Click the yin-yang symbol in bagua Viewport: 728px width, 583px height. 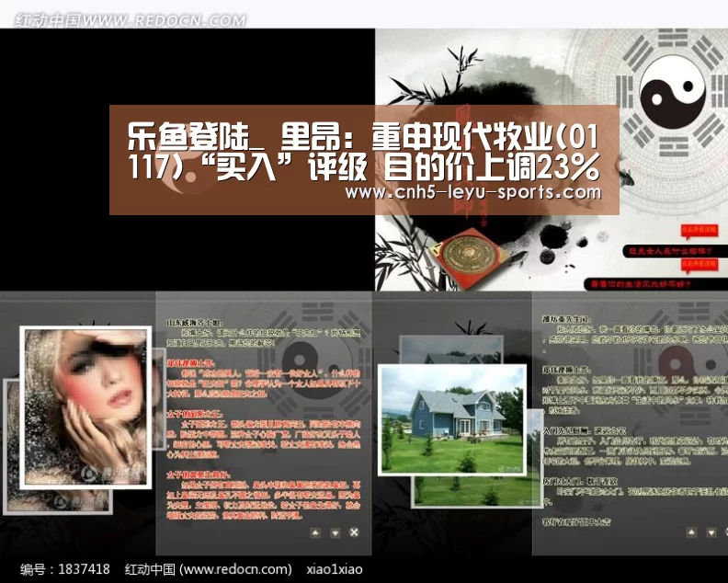click(x=673, y=92)
